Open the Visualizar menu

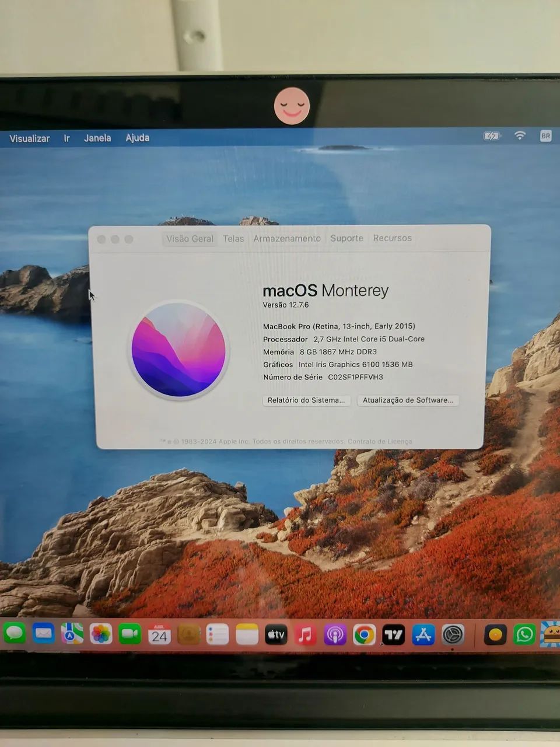pos(29,138)
